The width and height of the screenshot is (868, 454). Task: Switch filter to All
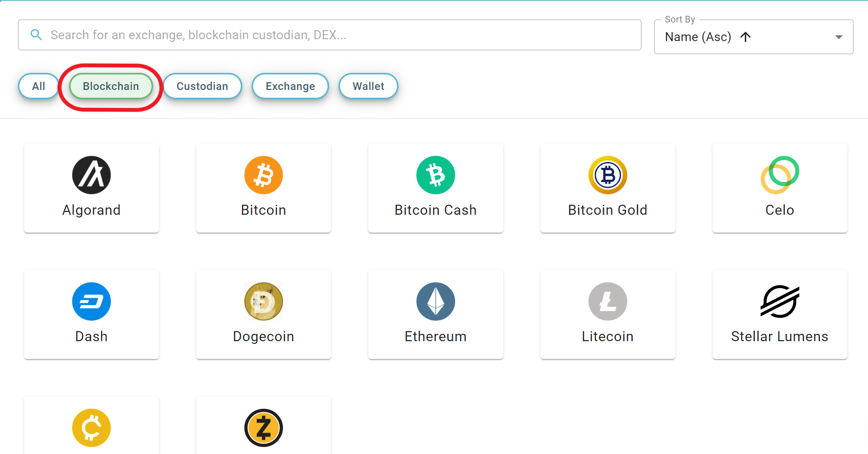[x=38, y=86]
